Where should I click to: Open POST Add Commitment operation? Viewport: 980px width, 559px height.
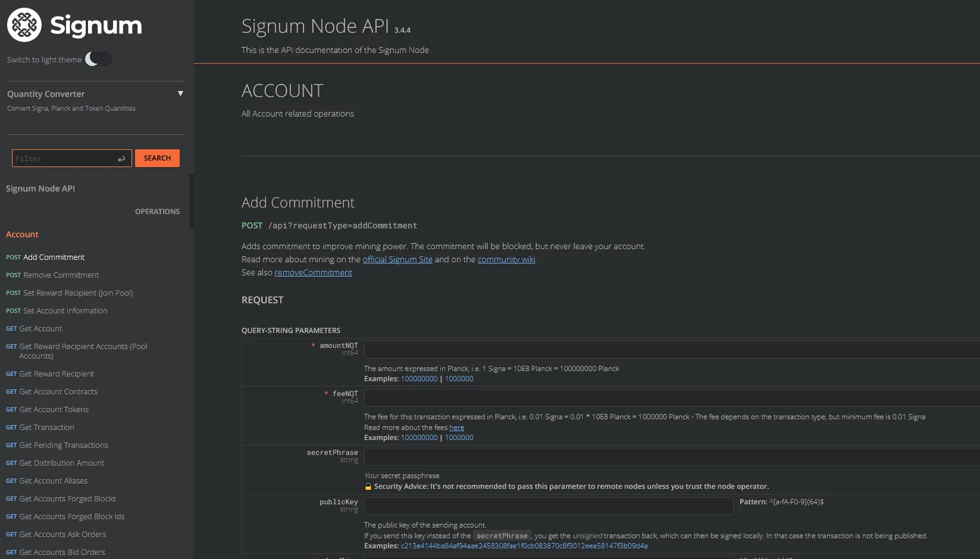(x=45, y=257)
